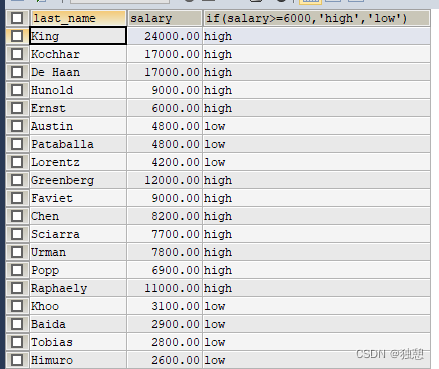The width and height of the screenshot is (439, 369).
Task: Check the box for the King row
Action: click(x=17, y=36)
